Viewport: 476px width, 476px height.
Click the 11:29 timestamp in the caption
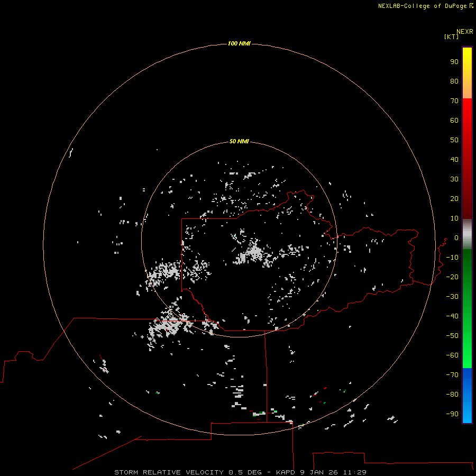[354, 472]
